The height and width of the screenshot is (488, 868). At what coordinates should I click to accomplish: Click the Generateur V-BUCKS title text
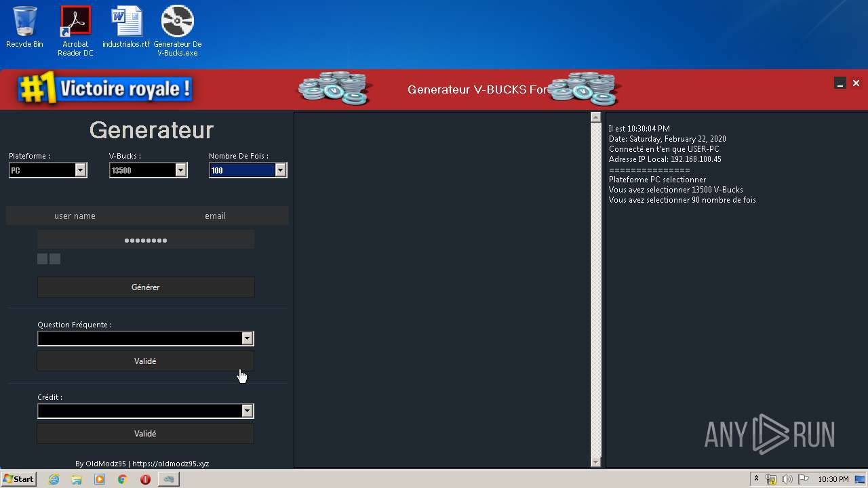tap(477, 89)
